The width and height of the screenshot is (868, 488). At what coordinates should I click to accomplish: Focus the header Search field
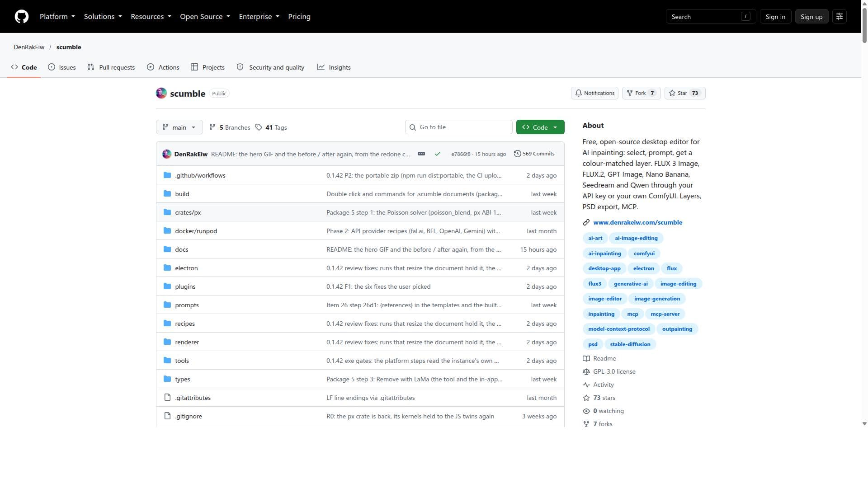tap(711, 17)
